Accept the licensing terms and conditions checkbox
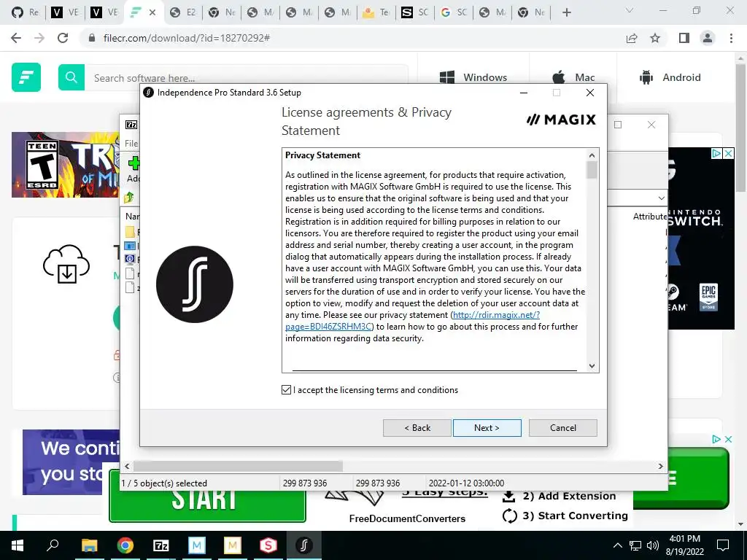The image size is (747, 560). click(x=286, y=390)
